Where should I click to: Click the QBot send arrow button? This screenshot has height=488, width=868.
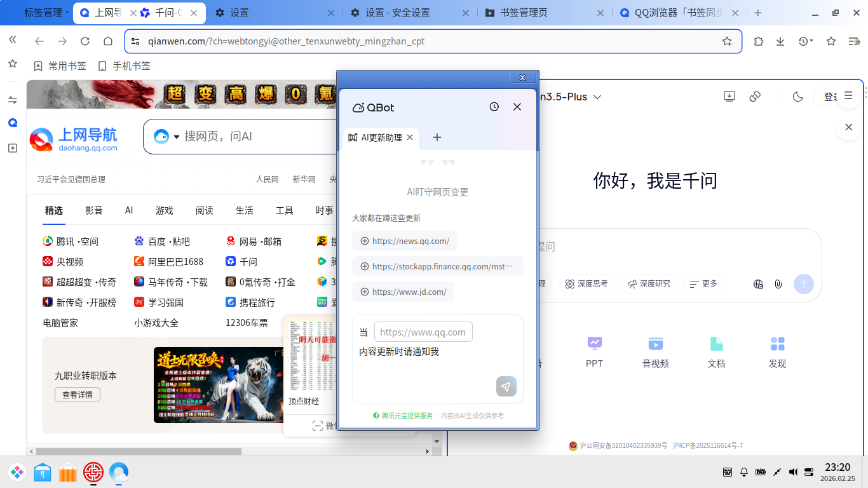506,386
